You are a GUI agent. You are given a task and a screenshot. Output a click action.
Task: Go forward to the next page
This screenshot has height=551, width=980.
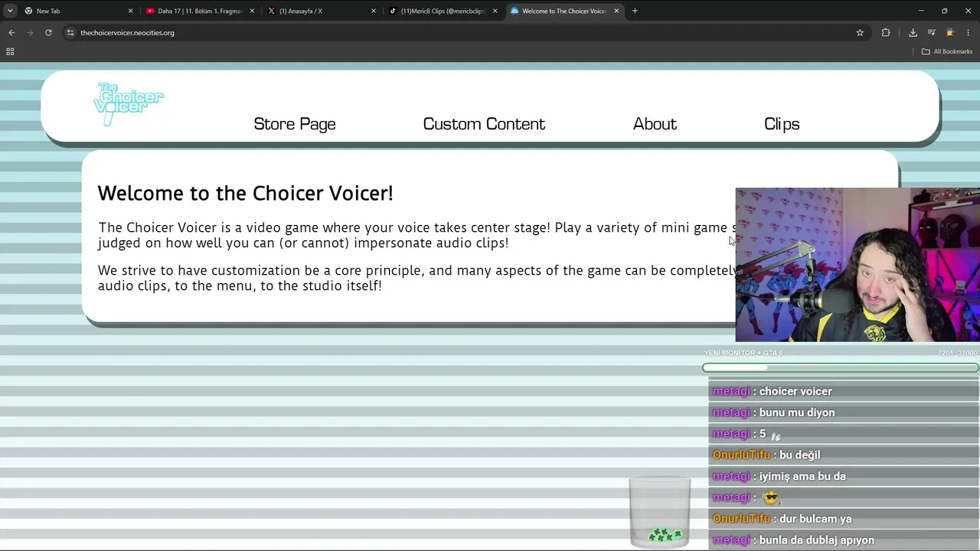click(x=30, y=32)
